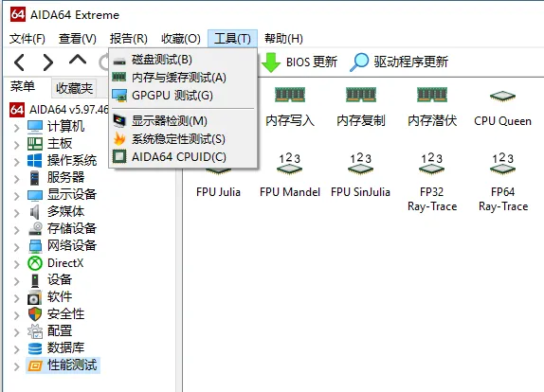544x392 pixels.
Task: Click the up-level navigation arrow
Action: click(x=78, y=60)
